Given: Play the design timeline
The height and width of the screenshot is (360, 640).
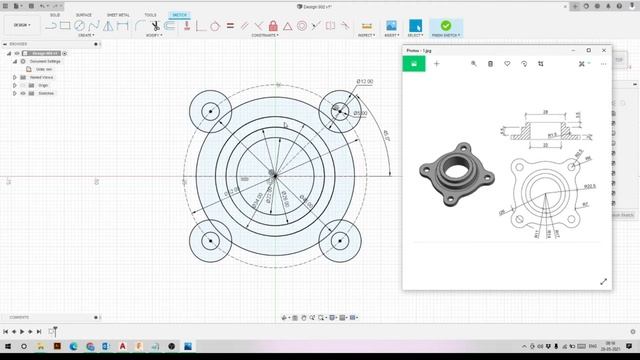Looking at the screenshot, I should pos(22,332).
